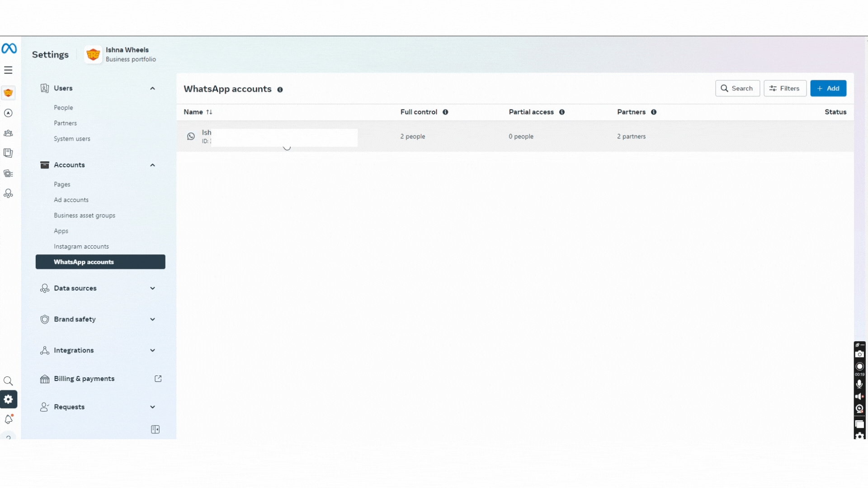Click the Full control info icon

tap(445, 112)
